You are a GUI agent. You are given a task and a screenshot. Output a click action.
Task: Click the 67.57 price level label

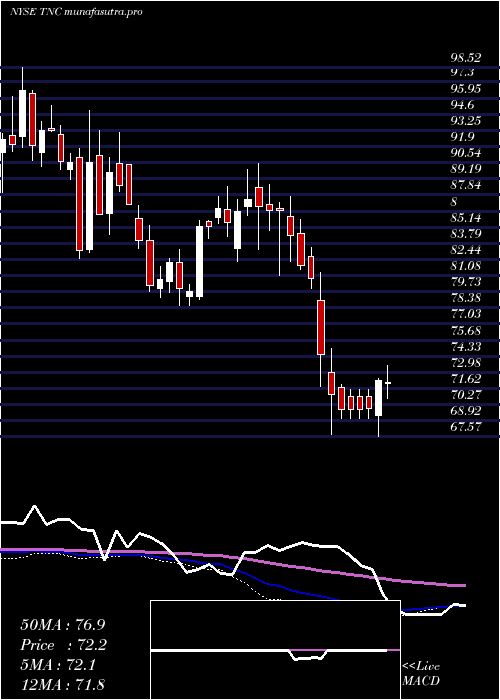coord(466,427)
